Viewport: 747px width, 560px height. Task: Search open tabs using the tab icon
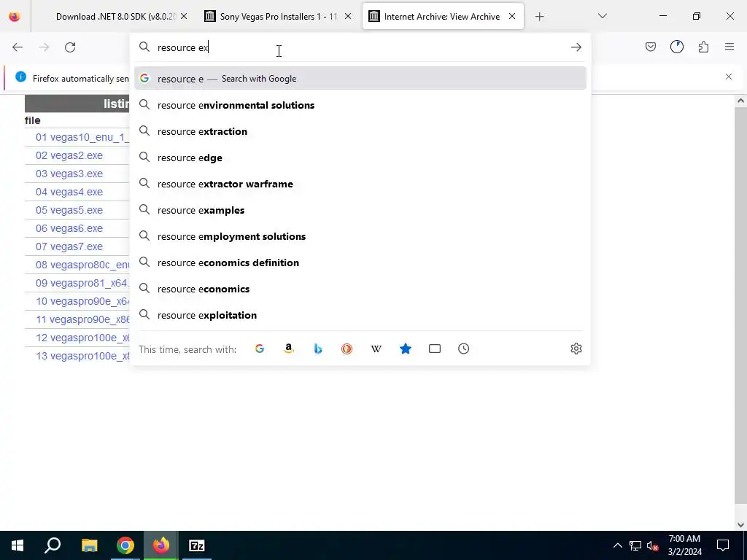435,349
